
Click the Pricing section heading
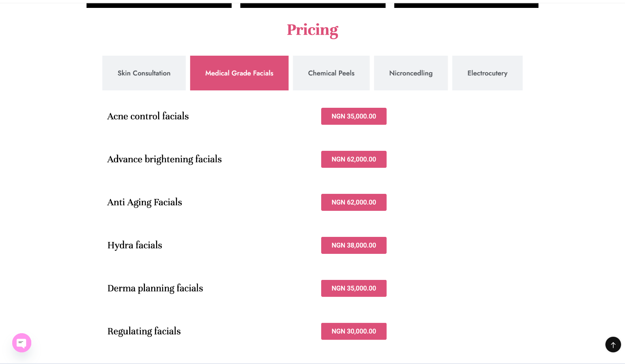[x=312, y=30]
